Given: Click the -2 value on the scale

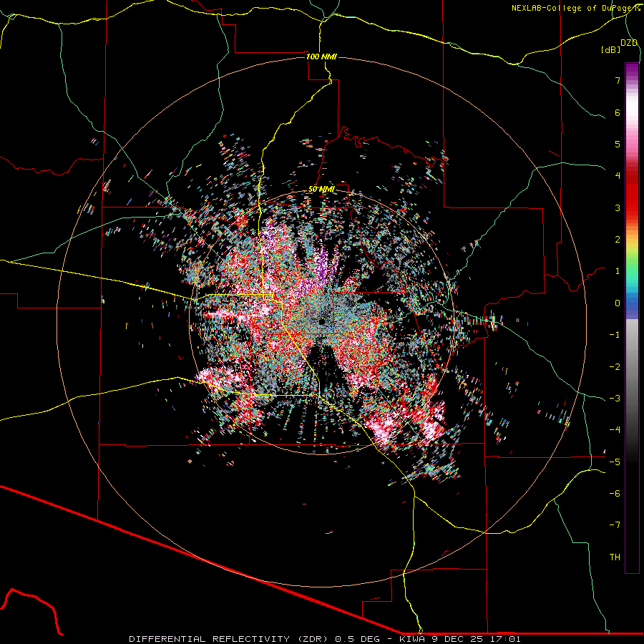Looking at the screenshot, I should [615, 367].
